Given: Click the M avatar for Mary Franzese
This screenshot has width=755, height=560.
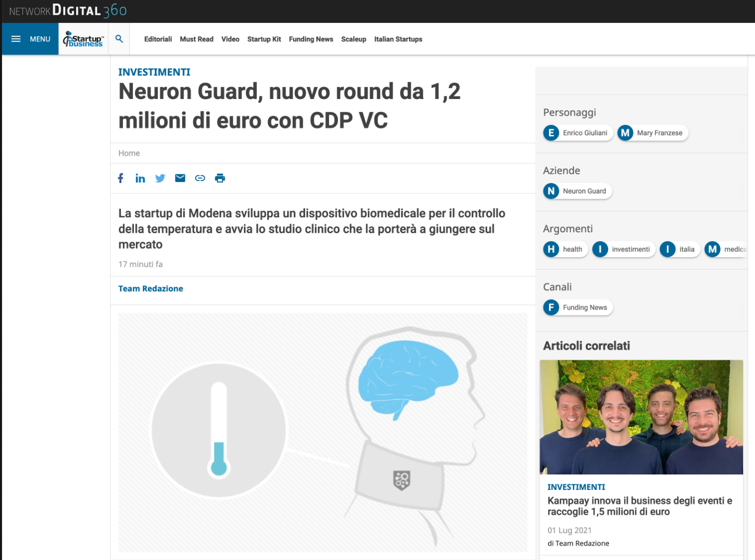Looking at the screenshot, I should click(x=625, y=133).
